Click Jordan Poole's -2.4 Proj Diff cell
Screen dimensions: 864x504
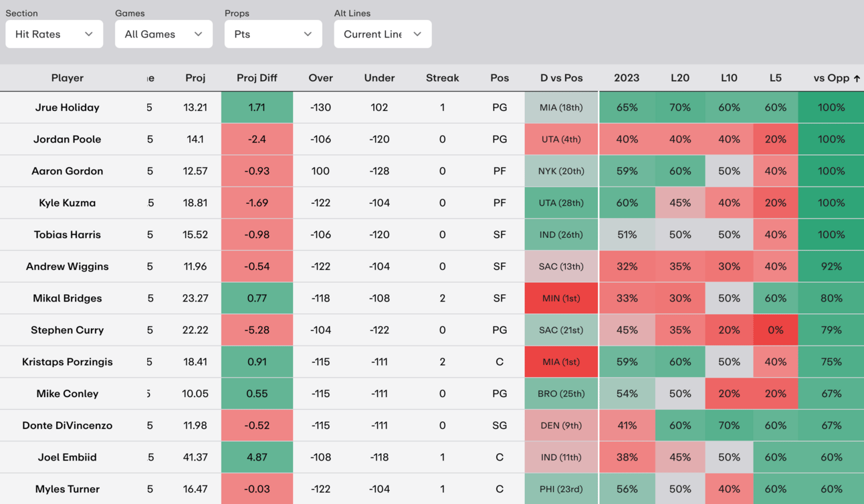tap(257, 139)
